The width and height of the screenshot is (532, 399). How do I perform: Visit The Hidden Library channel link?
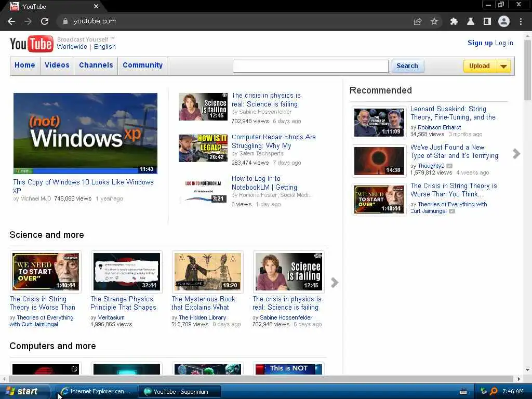pyautogui.click(x=202, y=317)
